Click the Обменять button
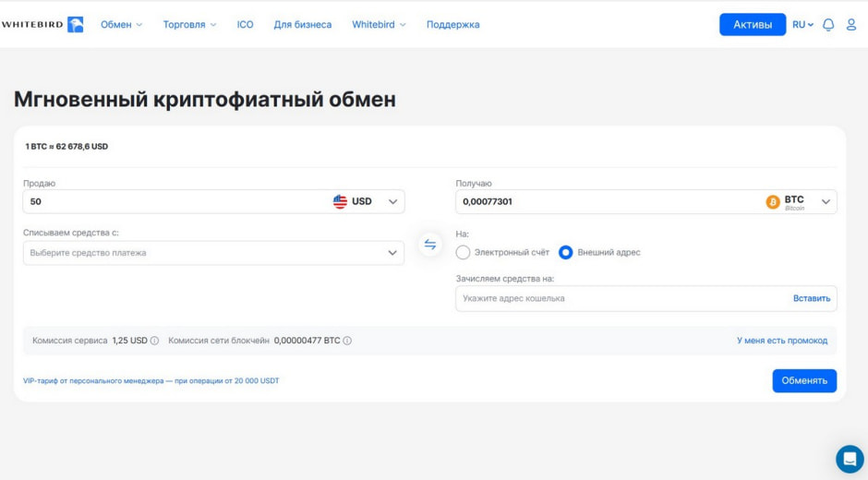Viewport: 868px width, 480px height. pos(804,380)
